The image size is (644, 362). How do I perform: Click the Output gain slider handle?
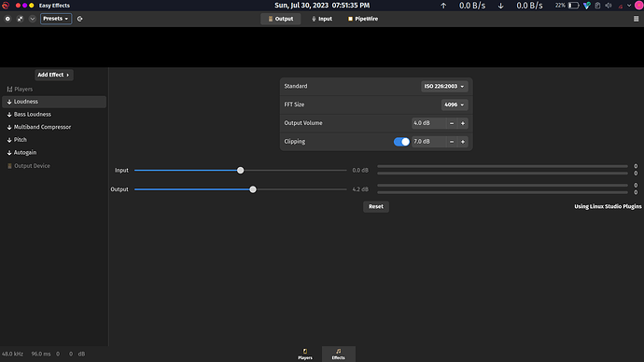tap(253, 189)
